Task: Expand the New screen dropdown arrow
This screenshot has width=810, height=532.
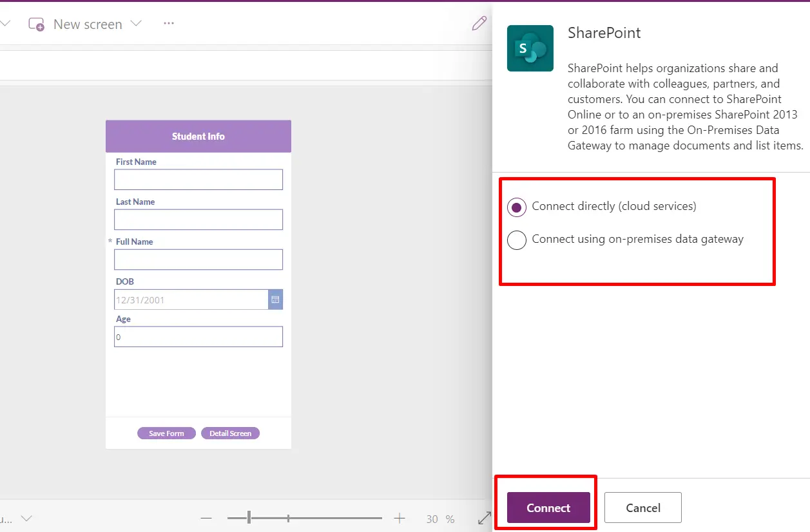Action: 136,24
